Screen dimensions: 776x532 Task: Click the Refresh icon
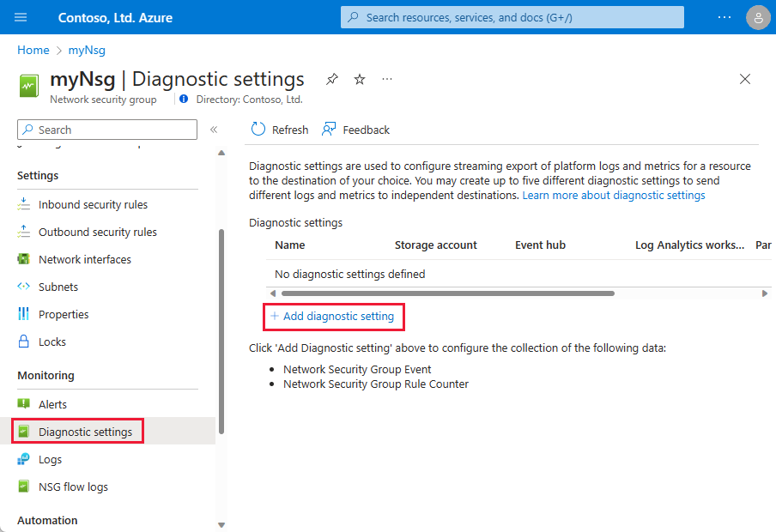point(258,130)
